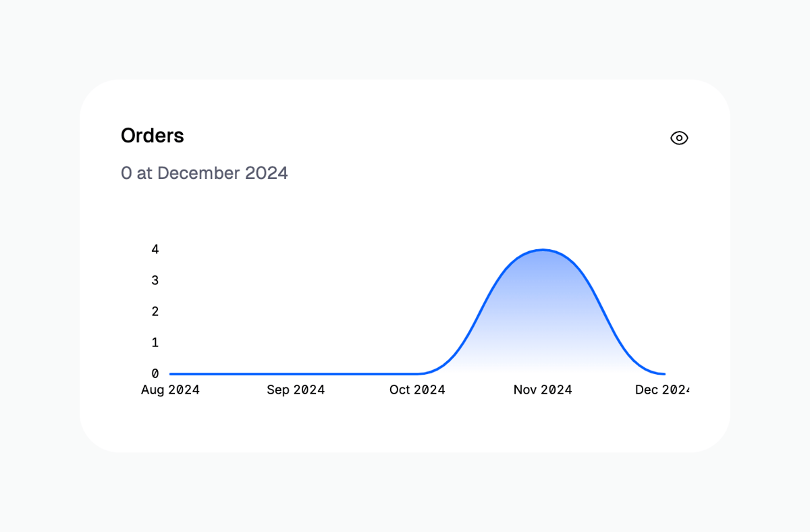
Task: Select the Orders card title
Action: click(x=152, y=136)
